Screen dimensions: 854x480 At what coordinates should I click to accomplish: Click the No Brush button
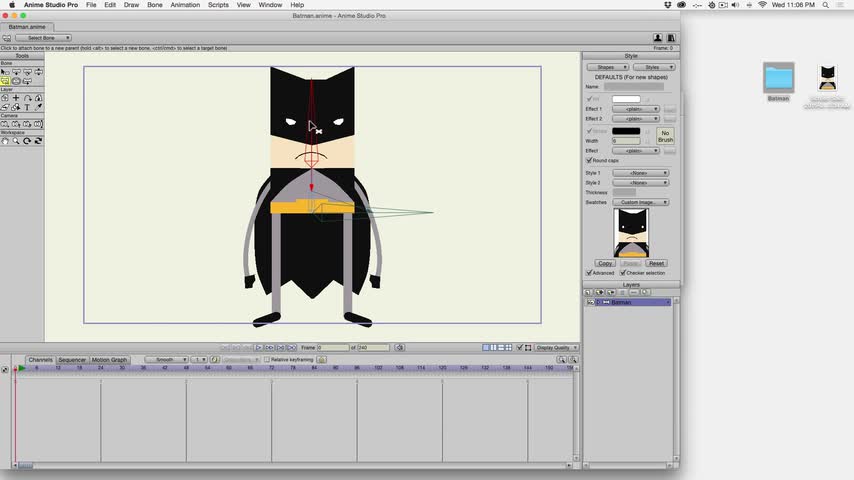665,136
